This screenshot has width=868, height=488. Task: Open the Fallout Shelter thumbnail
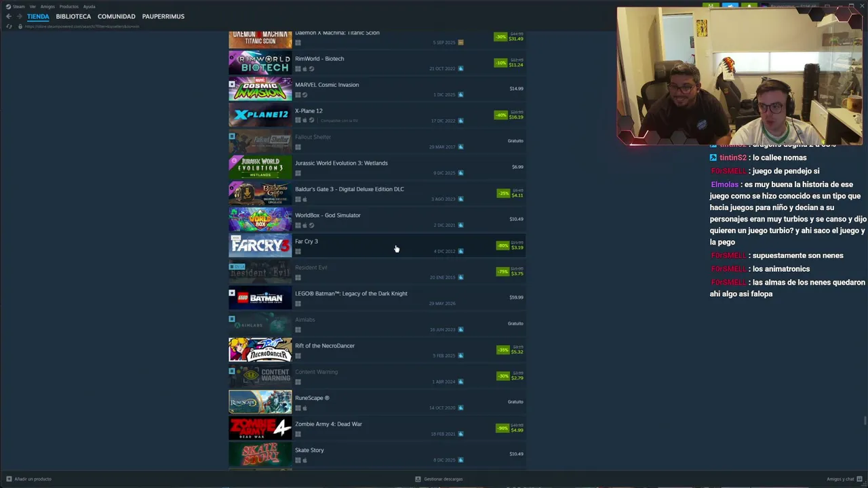(260, 141)
